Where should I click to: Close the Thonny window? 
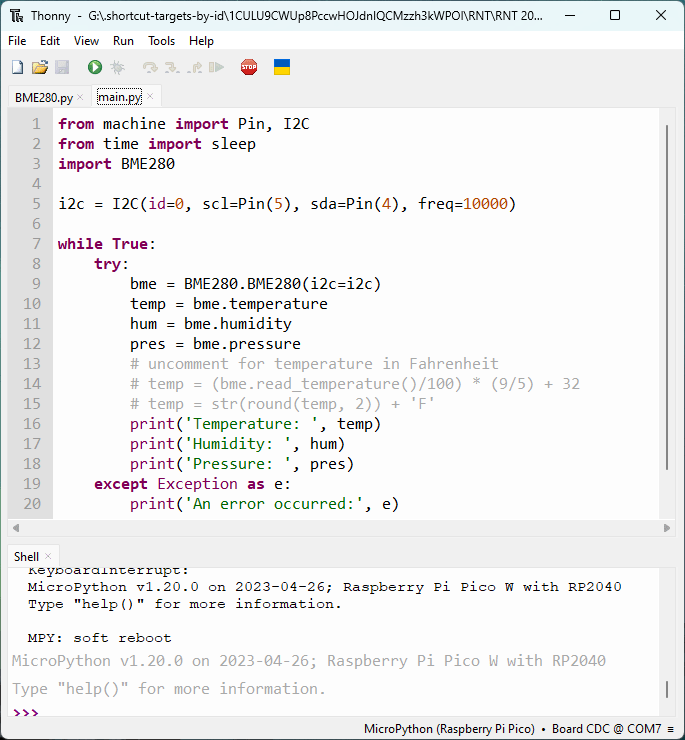(660, 16)
